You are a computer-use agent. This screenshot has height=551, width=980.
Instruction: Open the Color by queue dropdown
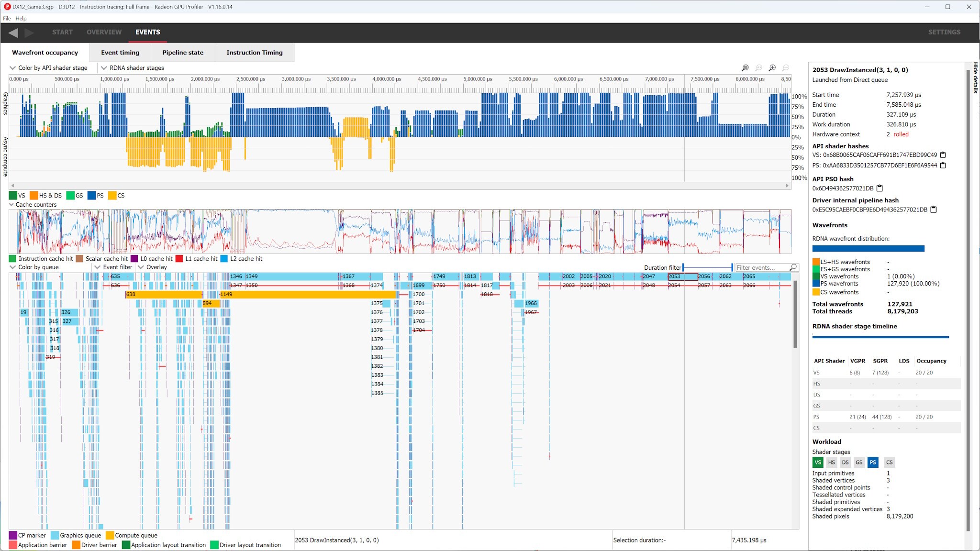point(34,267)
